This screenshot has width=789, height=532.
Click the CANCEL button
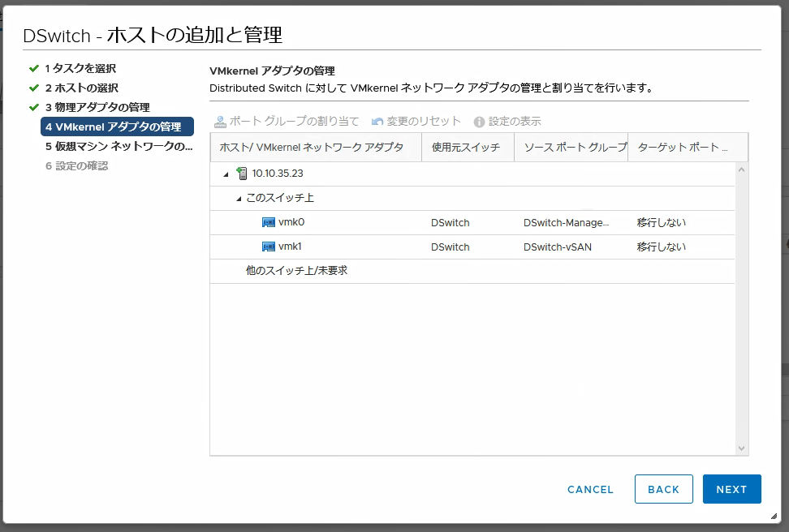[590, 489]
